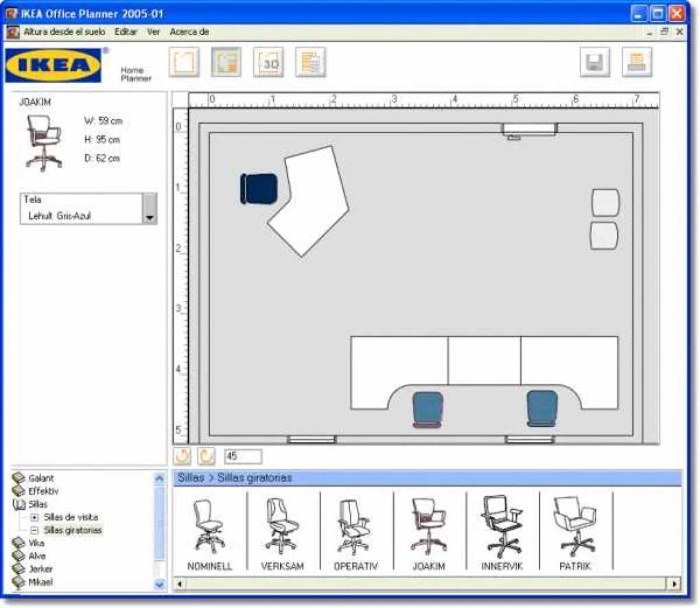700x608 pixels.
Task: Select Sillas giratorias in the tree
Action: 73,530
